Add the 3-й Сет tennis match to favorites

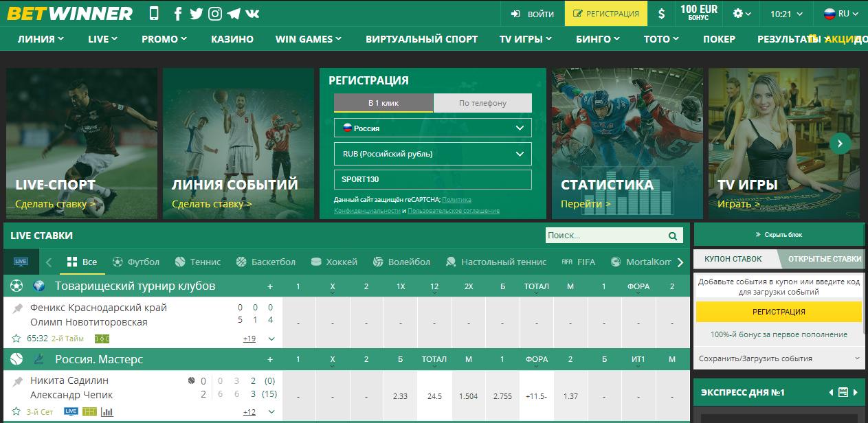coord(16,411)
